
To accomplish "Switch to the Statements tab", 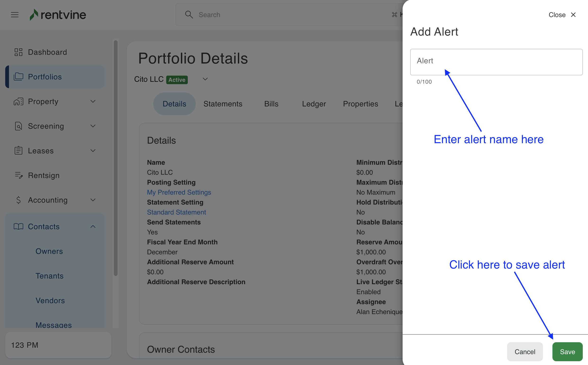I will pyautogui.click(x=223, y=104).
